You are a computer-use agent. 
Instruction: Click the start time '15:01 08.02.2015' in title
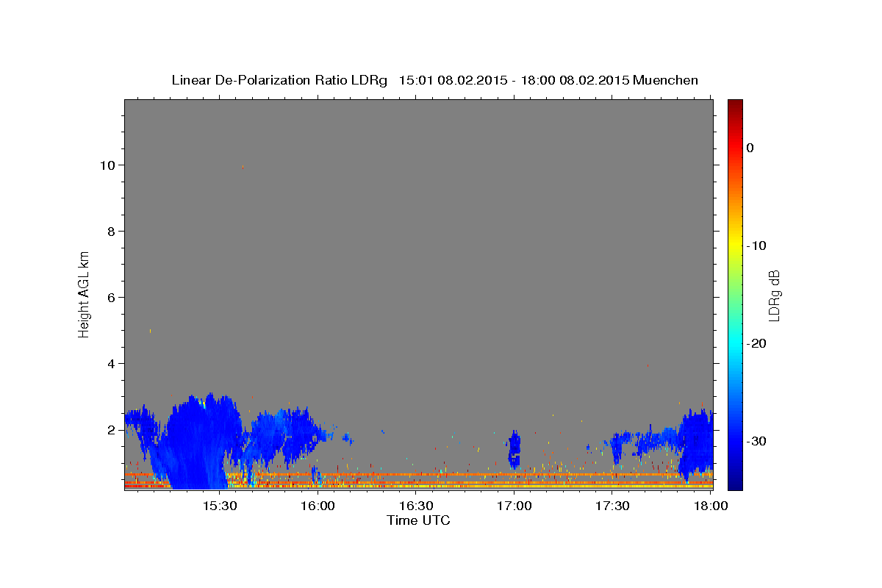tap(453, 80)
